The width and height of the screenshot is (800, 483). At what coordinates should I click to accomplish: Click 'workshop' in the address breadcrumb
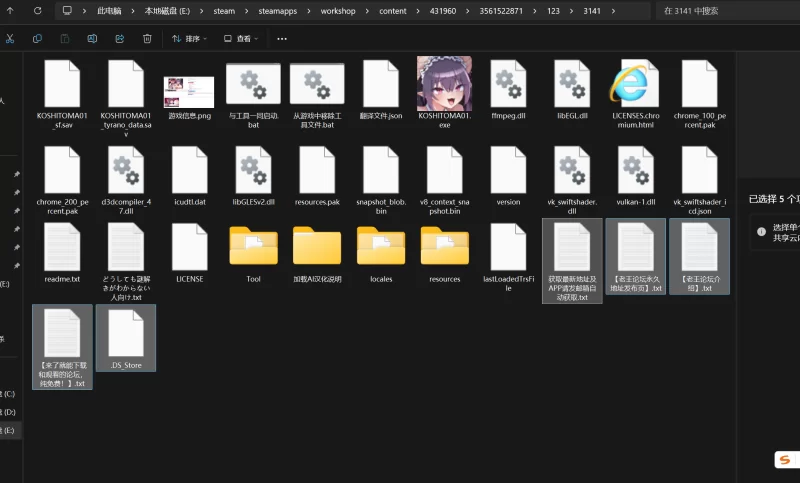pos(338,11)
